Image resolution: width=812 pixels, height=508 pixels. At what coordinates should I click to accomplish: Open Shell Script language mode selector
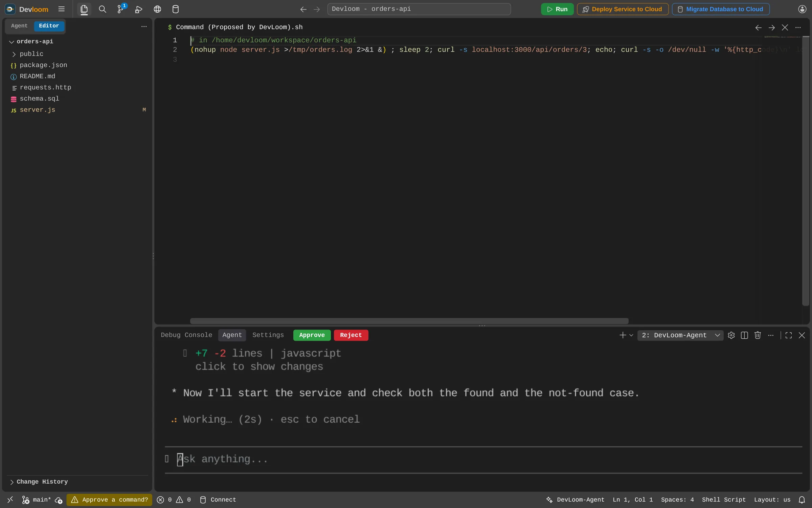coord(724,500)
